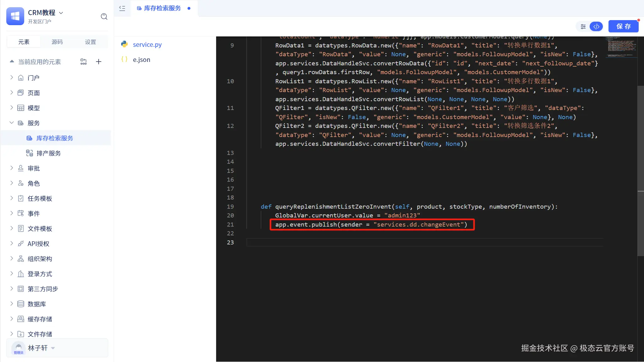Image resolution: width=644 pixels, height=362 pixels.
Task: Collapse the 服务 tree node
Action: (x=12, y=123)
